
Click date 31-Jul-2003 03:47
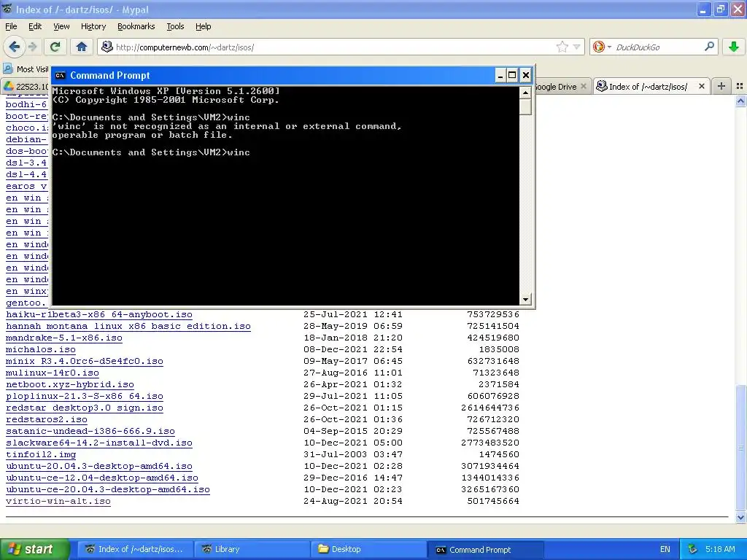click(353, 455)
